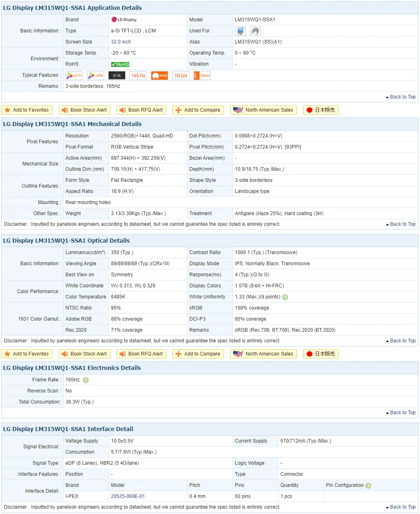420x514 pixels.
Task: Click the LM315WQ1-SSA1 Optical Details heading
Action: click(66, 241)
